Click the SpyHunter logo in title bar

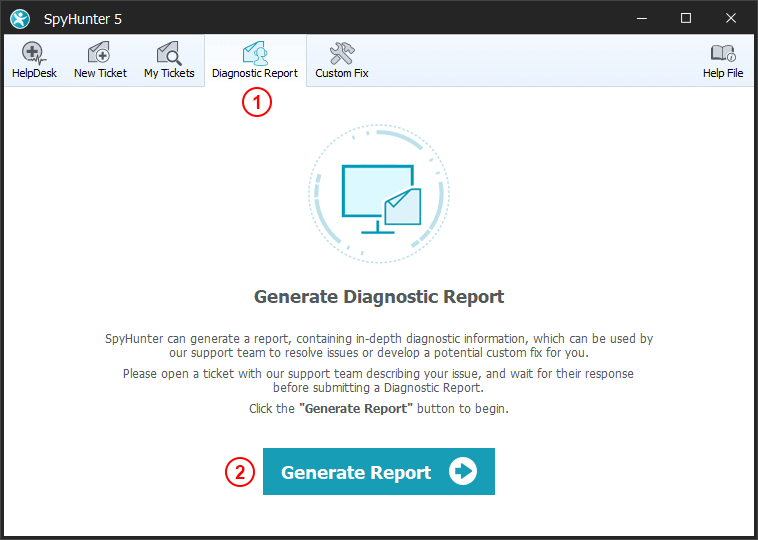20,18
